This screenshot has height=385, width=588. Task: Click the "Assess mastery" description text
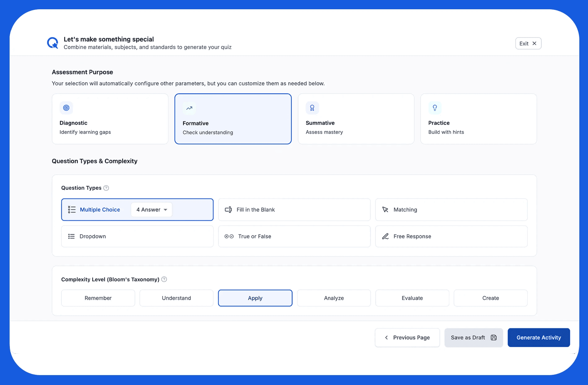coord(324,132)
